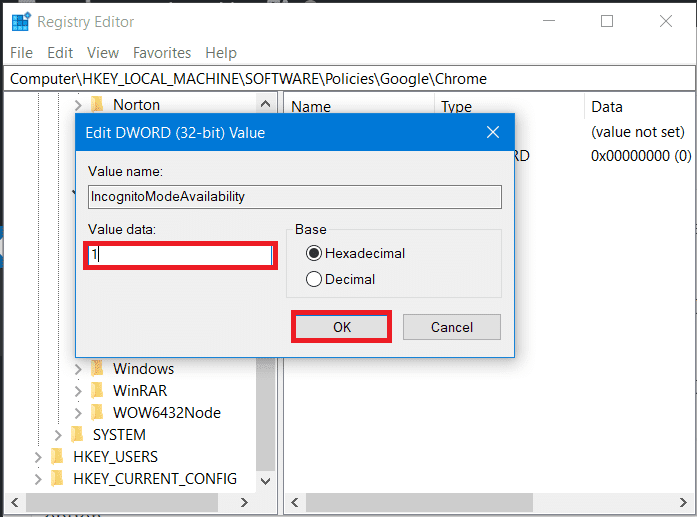Close the Edit DWORD dialog
The width and height of the screenshot is (697, 517).
[493, 132]
